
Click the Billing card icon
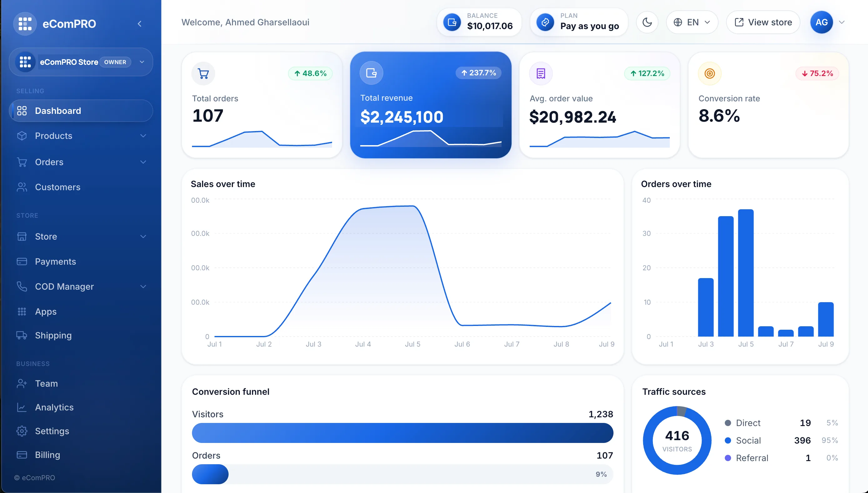[22, 455]
